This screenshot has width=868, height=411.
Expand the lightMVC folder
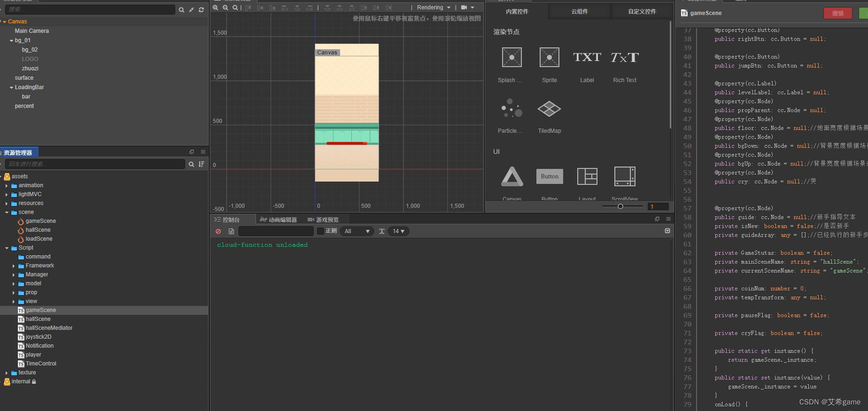click(7, 194)
